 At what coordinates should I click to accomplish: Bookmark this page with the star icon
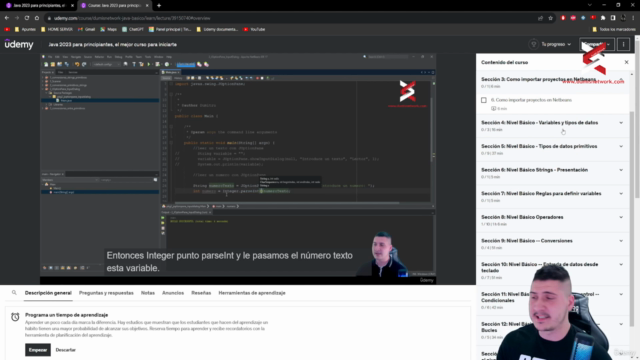[550, 18]
